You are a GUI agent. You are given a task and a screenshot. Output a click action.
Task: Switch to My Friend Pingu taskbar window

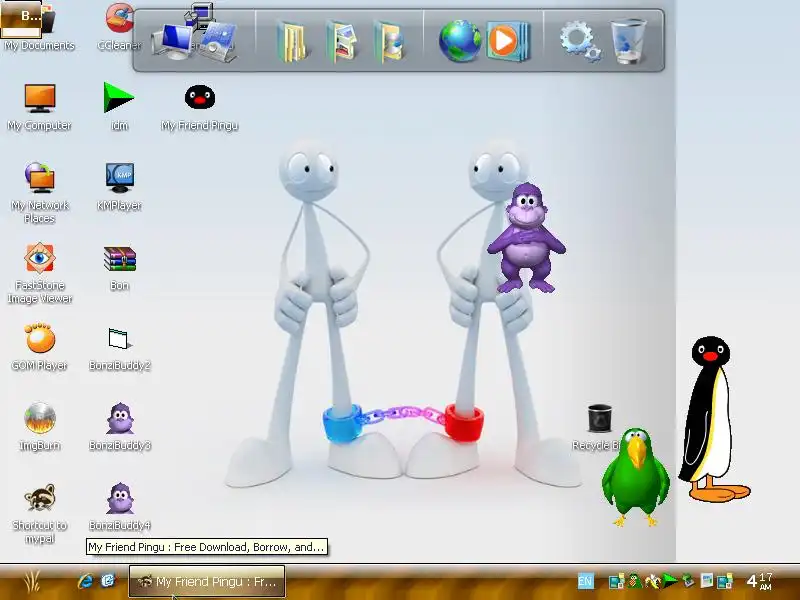click(x=207, y=582)
